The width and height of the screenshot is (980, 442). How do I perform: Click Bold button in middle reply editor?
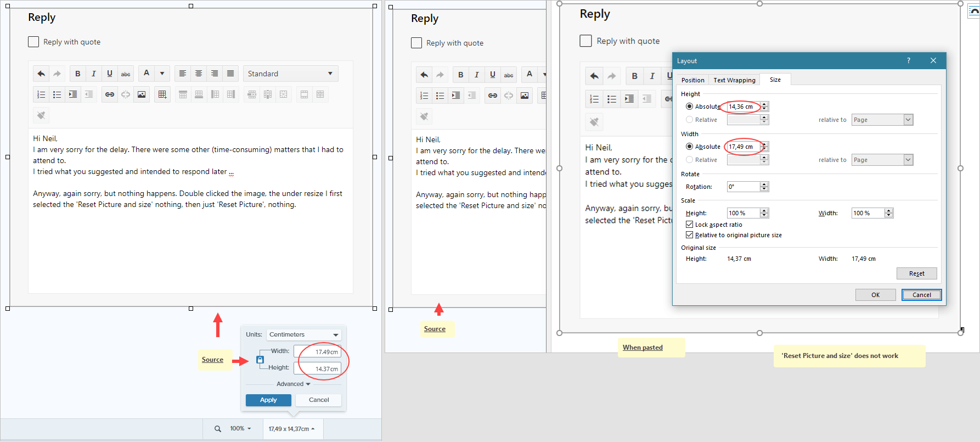point(460,75)
